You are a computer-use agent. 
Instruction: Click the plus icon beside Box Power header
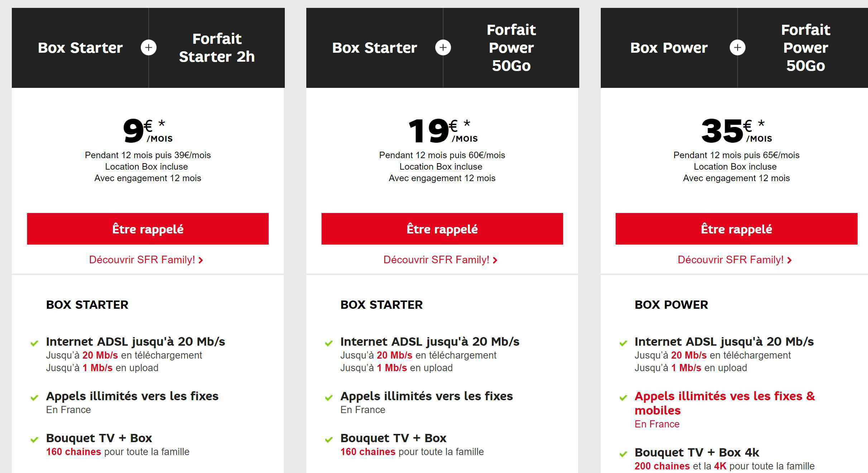click(x=738, y=48)
